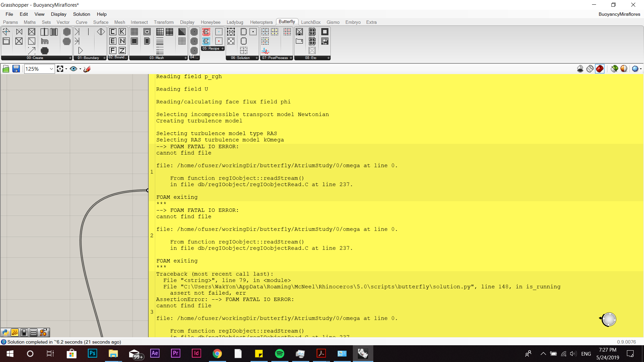
Task: Select the letter K component icon
Action: point(122,32)
